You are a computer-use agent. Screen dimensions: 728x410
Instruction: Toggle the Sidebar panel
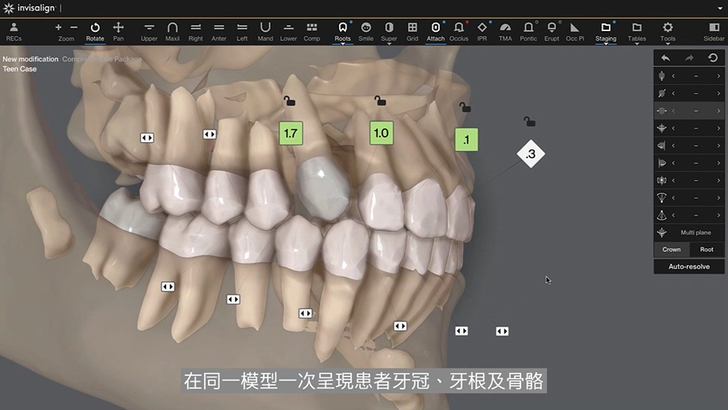click(x=714, y=32)
